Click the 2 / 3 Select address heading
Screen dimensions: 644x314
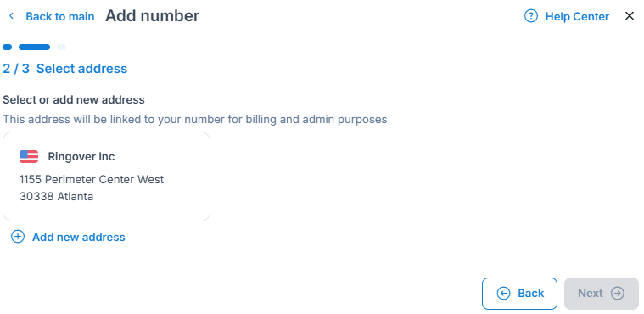64,69
